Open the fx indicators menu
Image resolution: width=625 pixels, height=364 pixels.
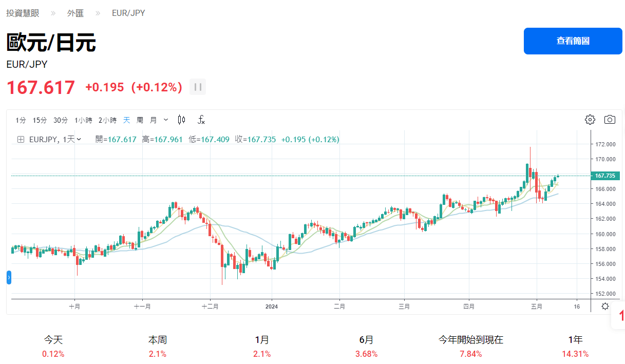pos(201,120)
